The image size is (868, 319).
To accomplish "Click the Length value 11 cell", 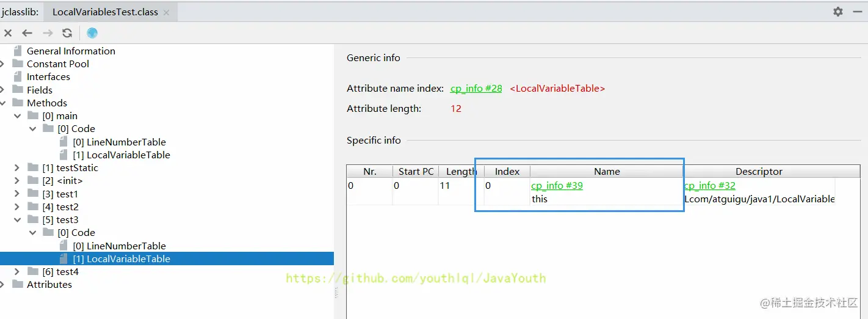I will point(445,186).
